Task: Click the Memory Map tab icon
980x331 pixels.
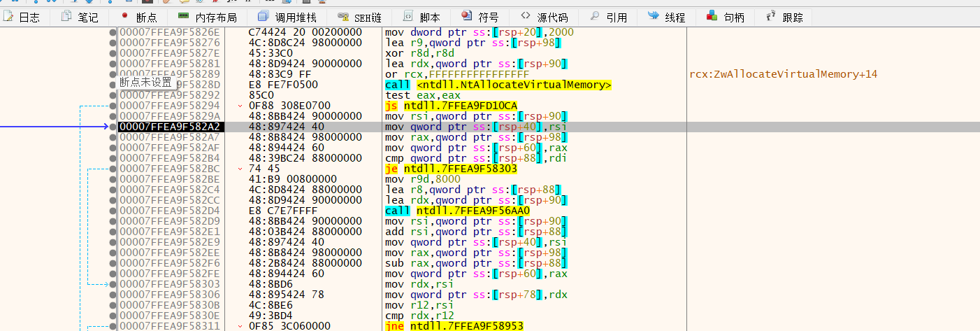Action: (x=183, y=17)
